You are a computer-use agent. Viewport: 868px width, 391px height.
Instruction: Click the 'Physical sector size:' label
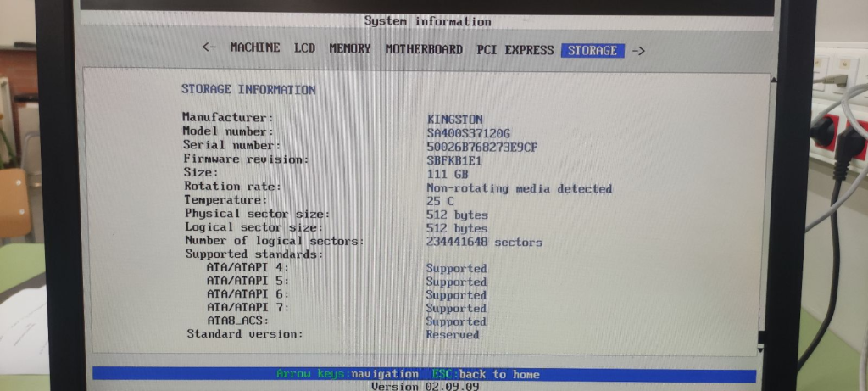tap(257, 214)
